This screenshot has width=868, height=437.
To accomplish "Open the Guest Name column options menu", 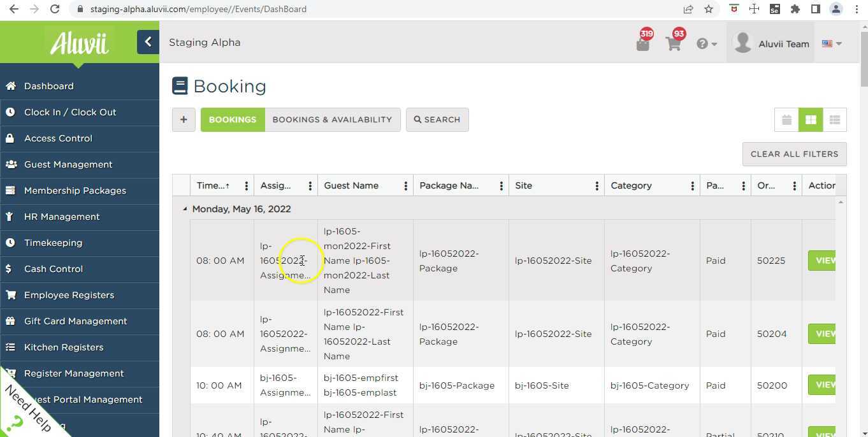I will pos(406,185).
